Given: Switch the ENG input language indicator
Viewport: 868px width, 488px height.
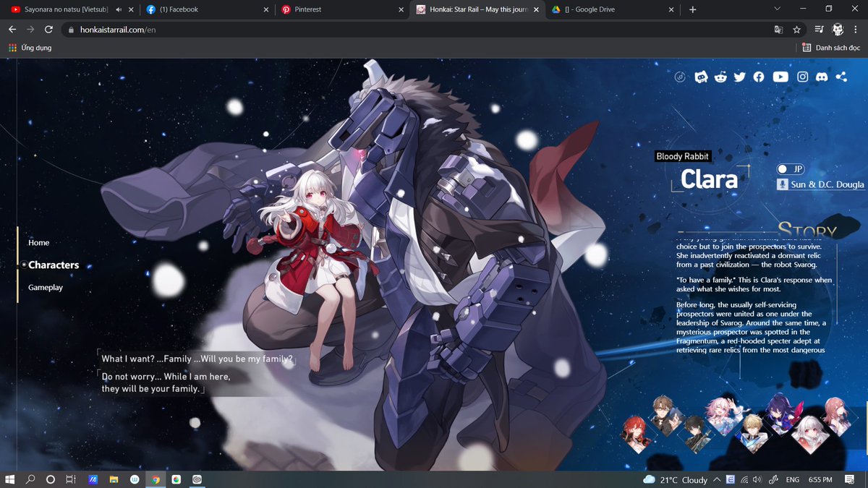Looking at the screenshot, I should click(x=793, y=479).
